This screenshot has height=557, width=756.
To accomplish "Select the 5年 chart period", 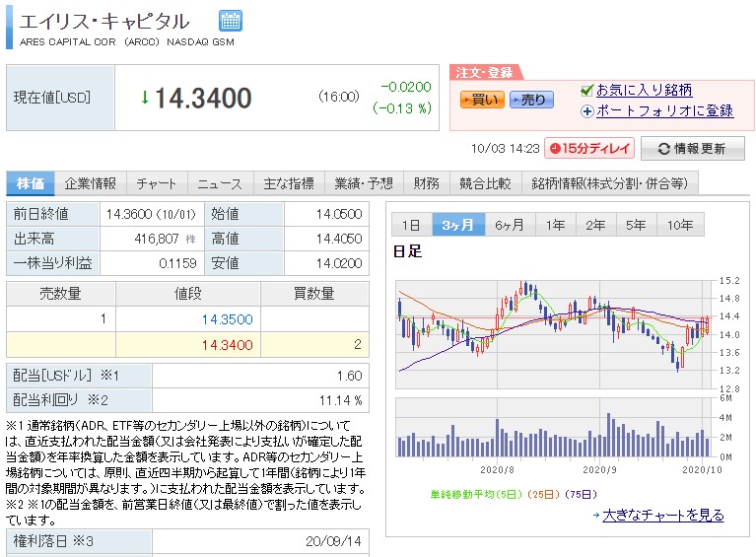I will (637, 225).
